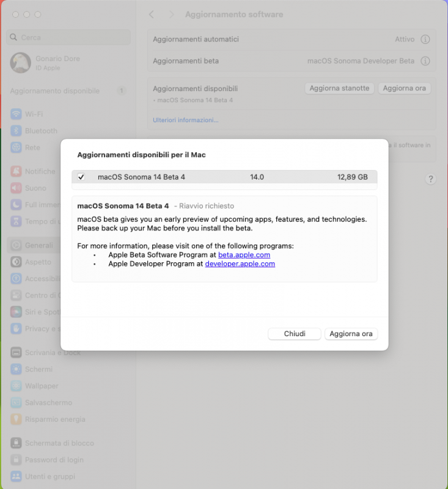Click the Siri e Spotlight icon
The image size is (448, 489).
coord(16,312)
